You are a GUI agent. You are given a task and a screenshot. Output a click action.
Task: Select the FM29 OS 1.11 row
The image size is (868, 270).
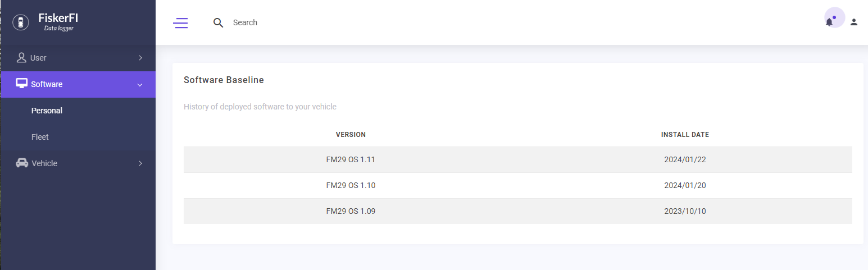point(517,159)
